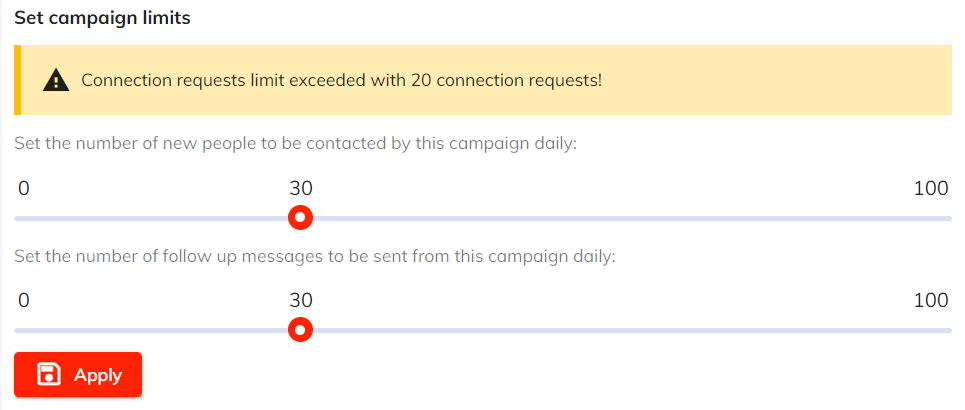Click the orange accent bar of warning banner

click(17, 80)
